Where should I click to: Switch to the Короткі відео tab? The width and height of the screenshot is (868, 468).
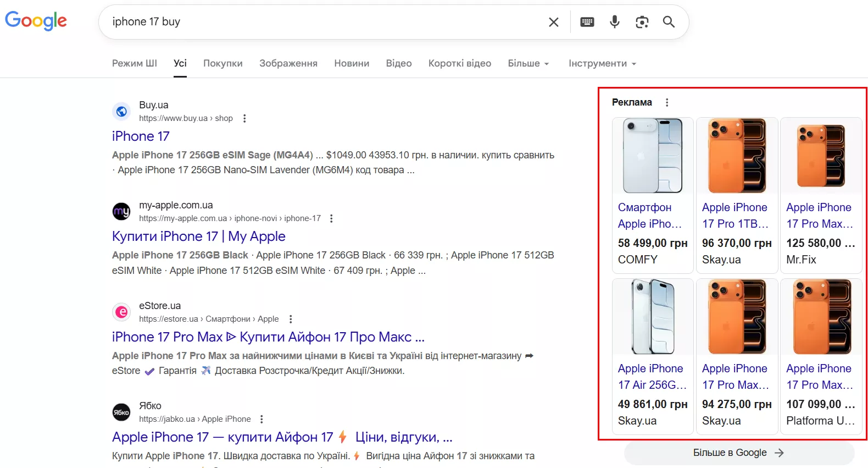pyautogui.click(x=460, y=63)
